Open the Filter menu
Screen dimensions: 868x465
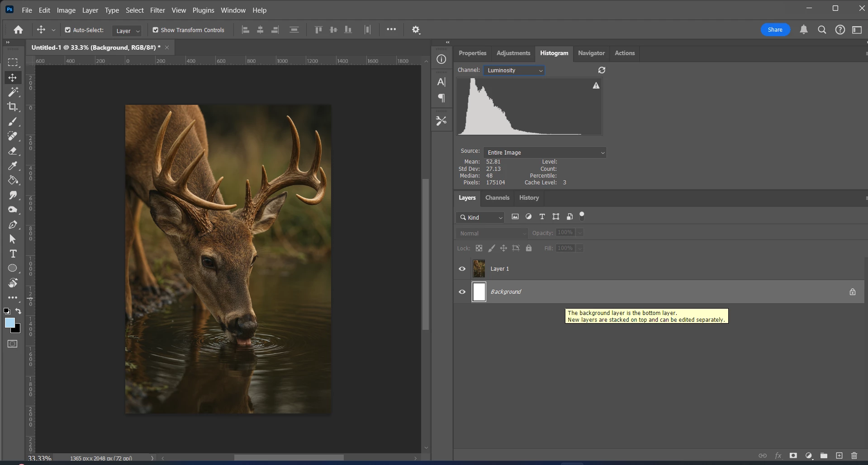pos(157,10)
